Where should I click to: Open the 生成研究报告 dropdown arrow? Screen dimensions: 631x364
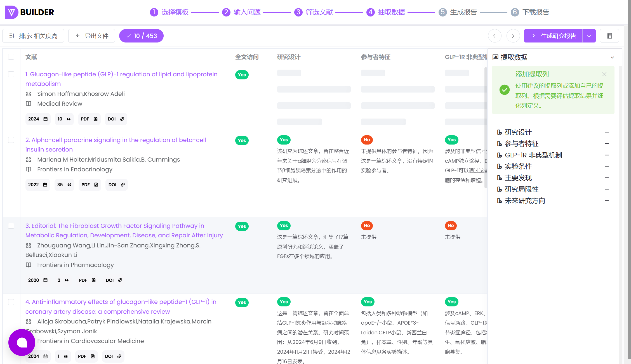pyautogui.click(x=589, y=36)
